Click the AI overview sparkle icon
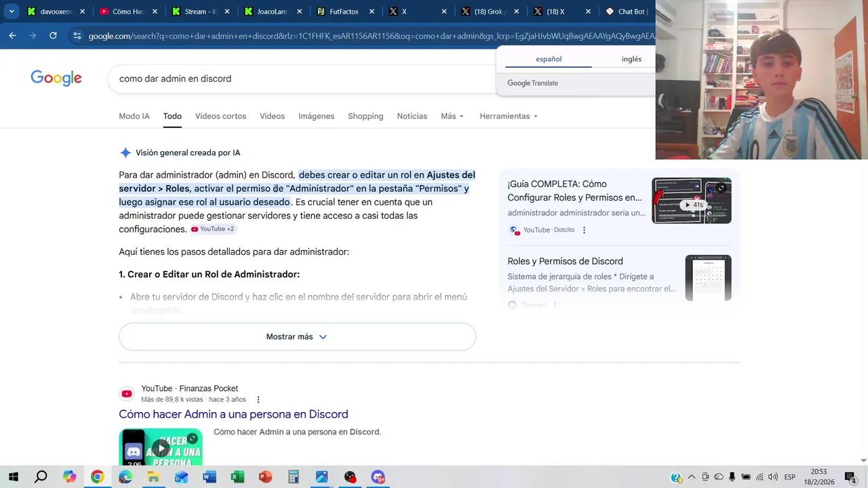 (x=125, y=152)
